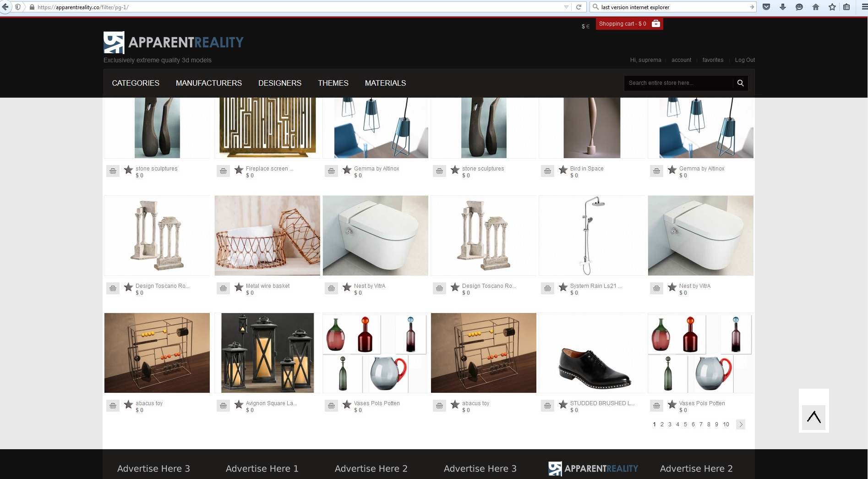Image resolution: width=868 pixels, height=479 pixels.
Task: Click the chat bubble toolbar icon
Action: point(799,7)
